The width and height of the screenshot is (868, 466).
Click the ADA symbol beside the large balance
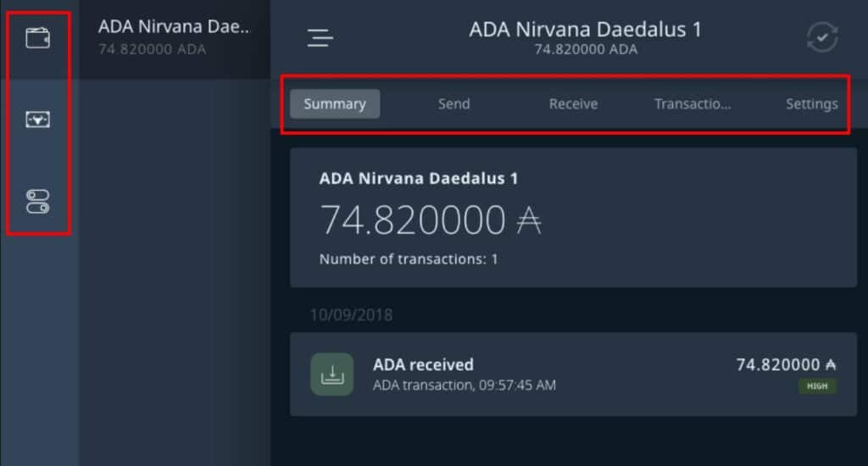[529, 221]
